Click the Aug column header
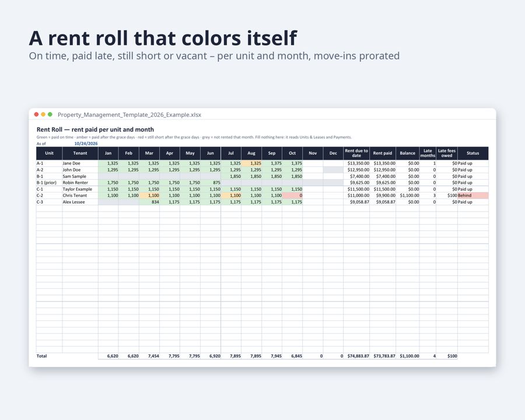 251,153
